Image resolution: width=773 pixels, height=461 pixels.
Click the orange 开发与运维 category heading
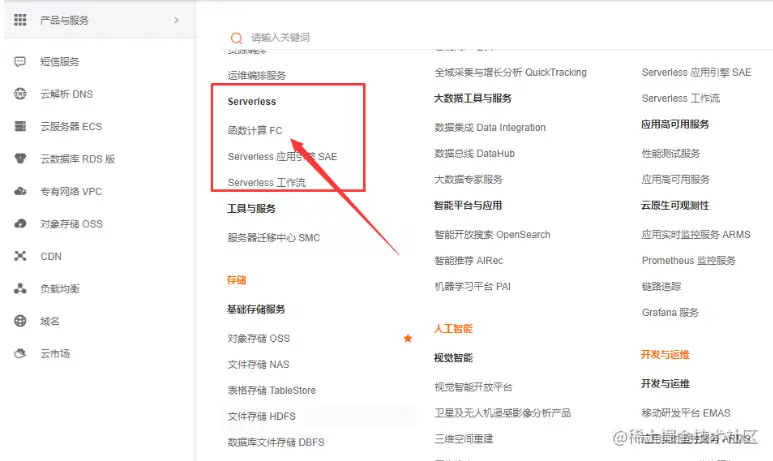(x=665, y=355)
